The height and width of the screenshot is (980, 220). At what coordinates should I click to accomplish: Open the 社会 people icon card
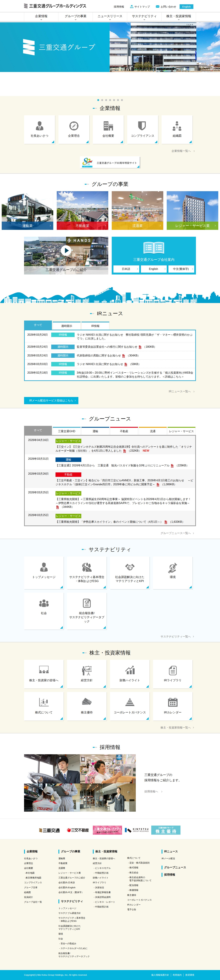click(44, 611)
